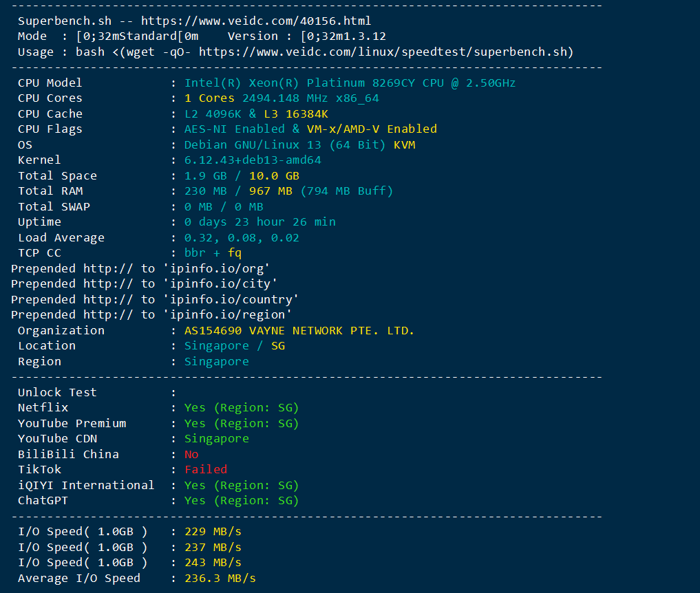This screenshot has width=700, height=593.
Task: Click the uptime '0 days 23 hour 26 min'
Action: pyautogui.click(x=259, y=222)
